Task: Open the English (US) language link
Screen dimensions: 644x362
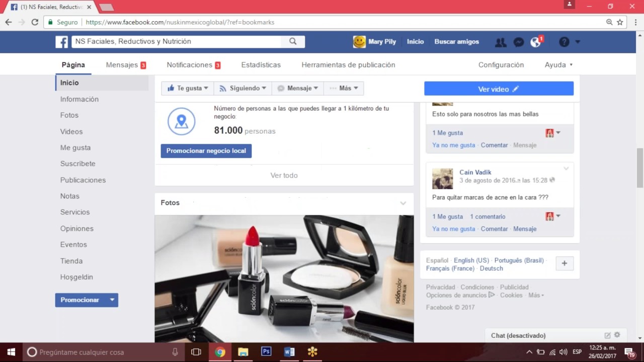Action: click(471, 260)
